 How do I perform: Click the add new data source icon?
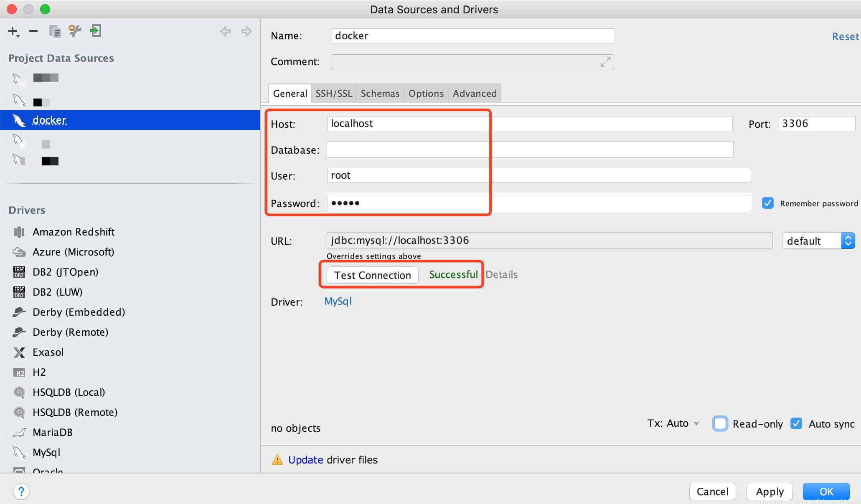click(13, 31)
